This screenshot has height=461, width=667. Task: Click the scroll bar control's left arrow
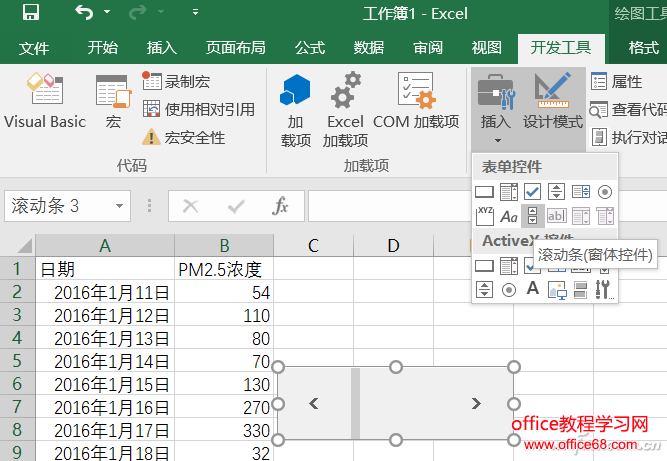point(314,404)
